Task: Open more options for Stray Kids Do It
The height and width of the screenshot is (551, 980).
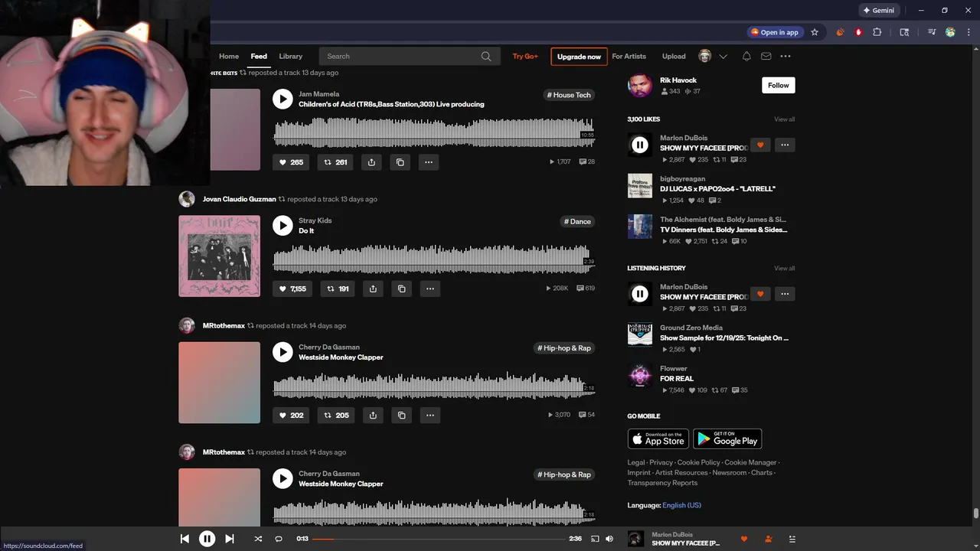Action: pyautogui.click(x=430, y=289)
